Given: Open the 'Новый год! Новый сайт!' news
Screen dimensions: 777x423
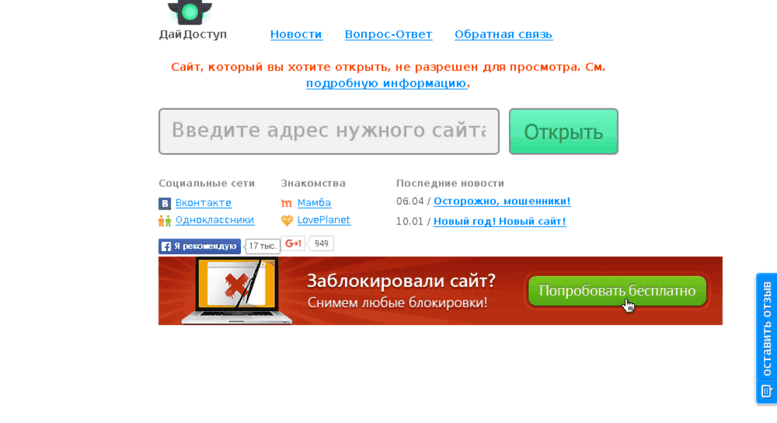Looking at the screenshot, I should tap(499, 222).
